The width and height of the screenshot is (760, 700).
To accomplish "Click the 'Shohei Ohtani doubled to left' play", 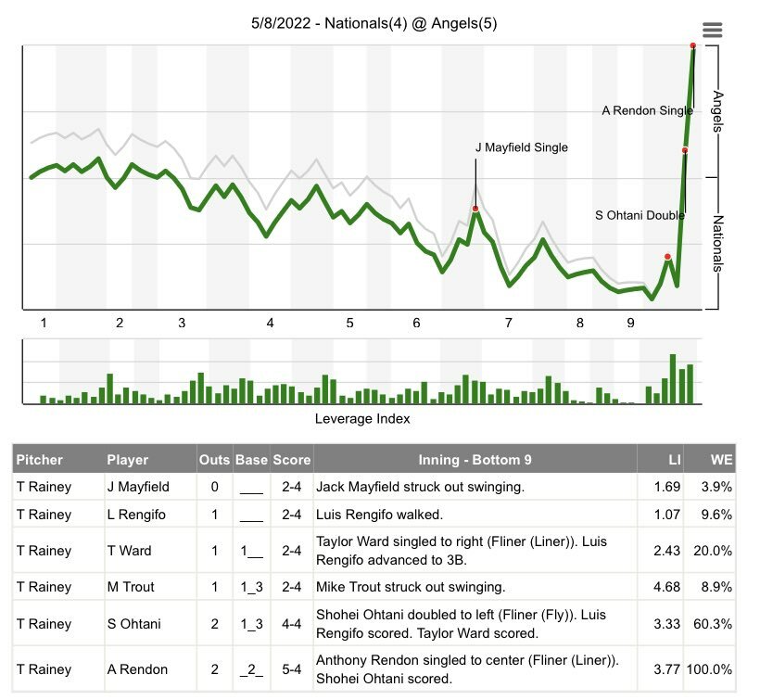I will (461, 624).
